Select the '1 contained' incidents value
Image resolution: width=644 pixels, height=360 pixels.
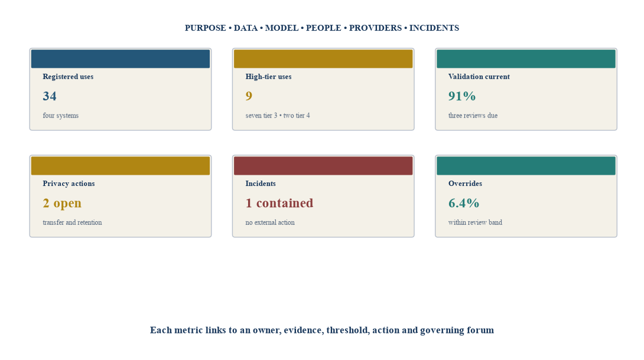coord(279,203)
